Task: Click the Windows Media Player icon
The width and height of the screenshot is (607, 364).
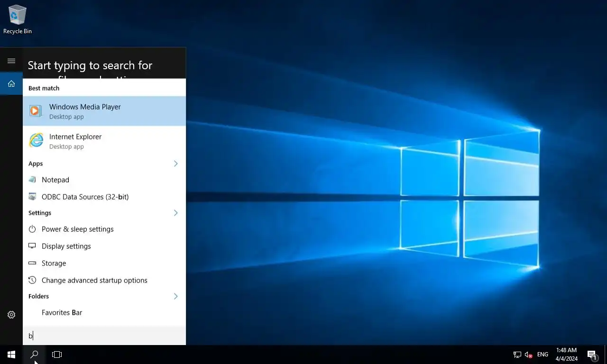Action: coord(35,111)
